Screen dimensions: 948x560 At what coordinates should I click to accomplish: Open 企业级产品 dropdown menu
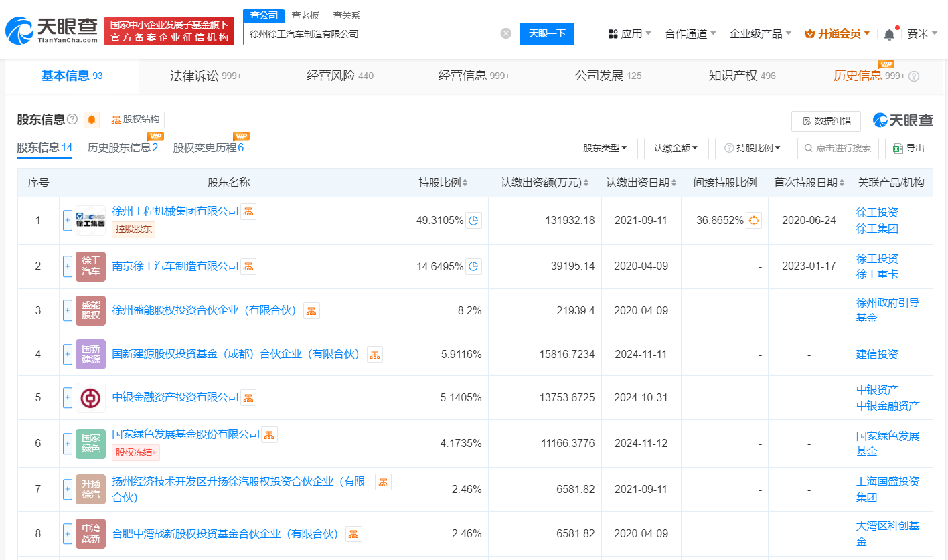click(760, 34)
